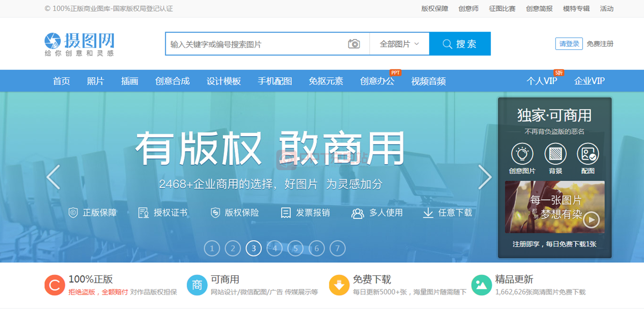644x320 pixels.
Task: Go to next banner with right arrow
Action: tap(485, 177)
